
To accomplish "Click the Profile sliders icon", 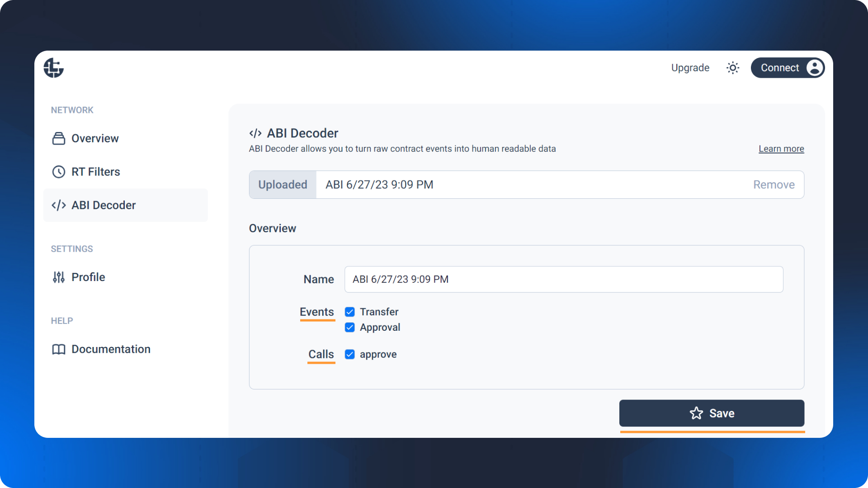I will (59, 277).
